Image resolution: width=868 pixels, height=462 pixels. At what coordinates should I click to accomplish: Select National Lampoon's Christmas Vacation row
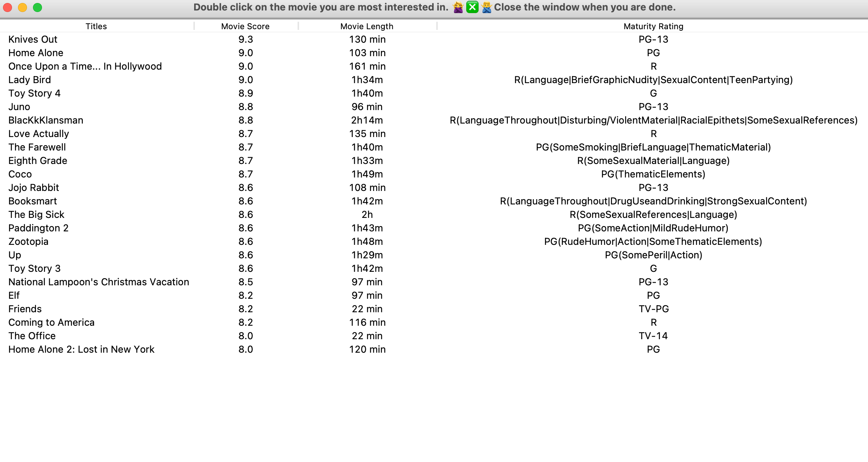99,282
